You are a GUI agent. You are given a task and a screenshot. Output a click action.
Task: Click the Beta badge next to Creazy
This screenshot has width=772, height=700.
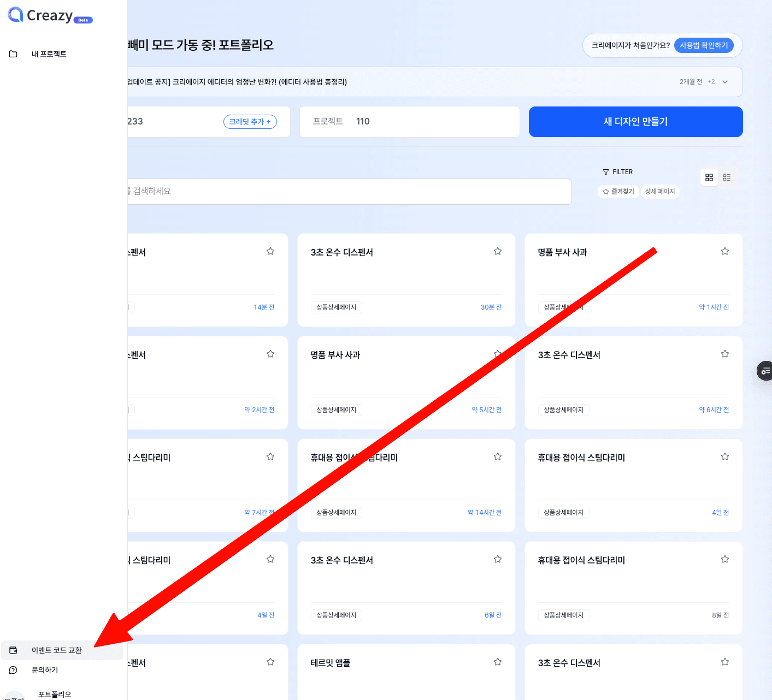83,20
